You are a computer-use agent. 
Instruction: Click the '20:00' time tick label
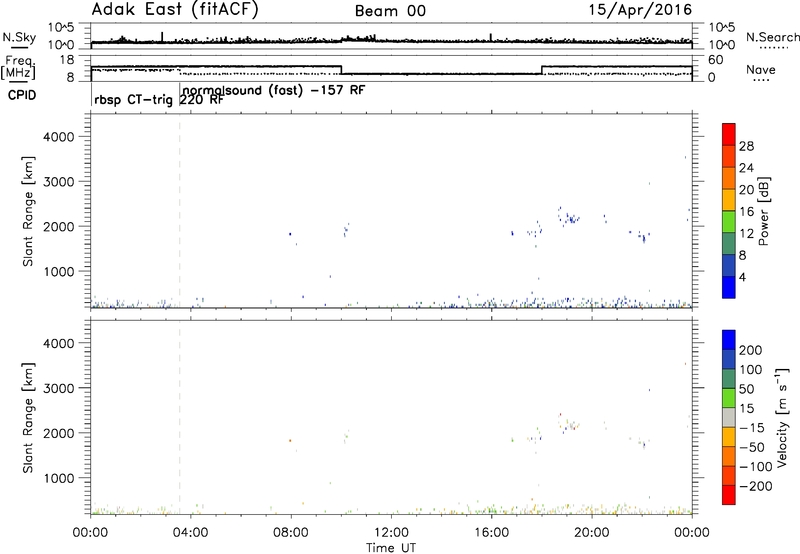click(x=591, y=533)
